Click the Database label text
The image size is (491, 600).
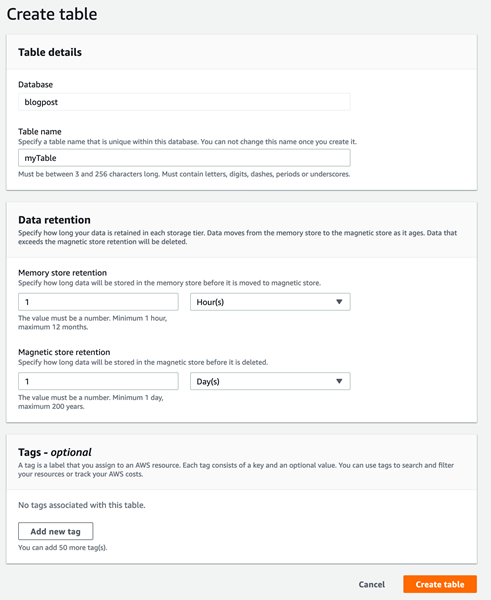click(x=36, y=85)
